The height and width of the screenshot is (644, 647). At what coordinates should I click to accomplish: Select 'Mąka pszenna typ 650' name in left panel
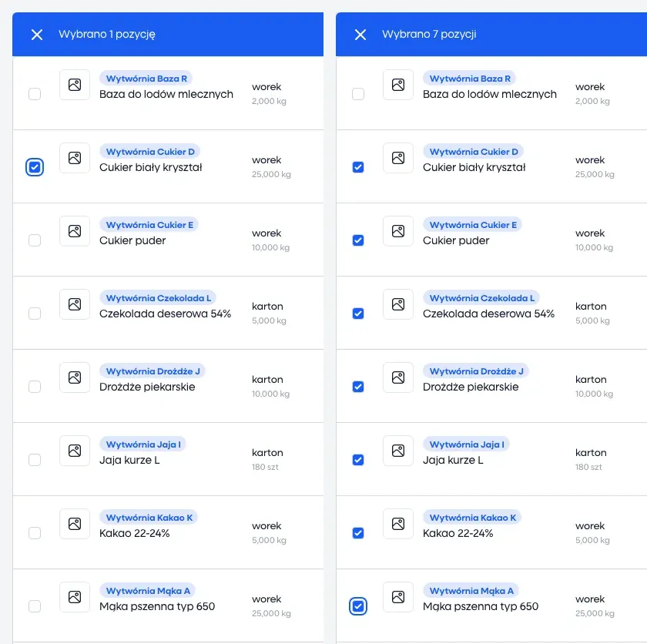click(x=157, y=606)
